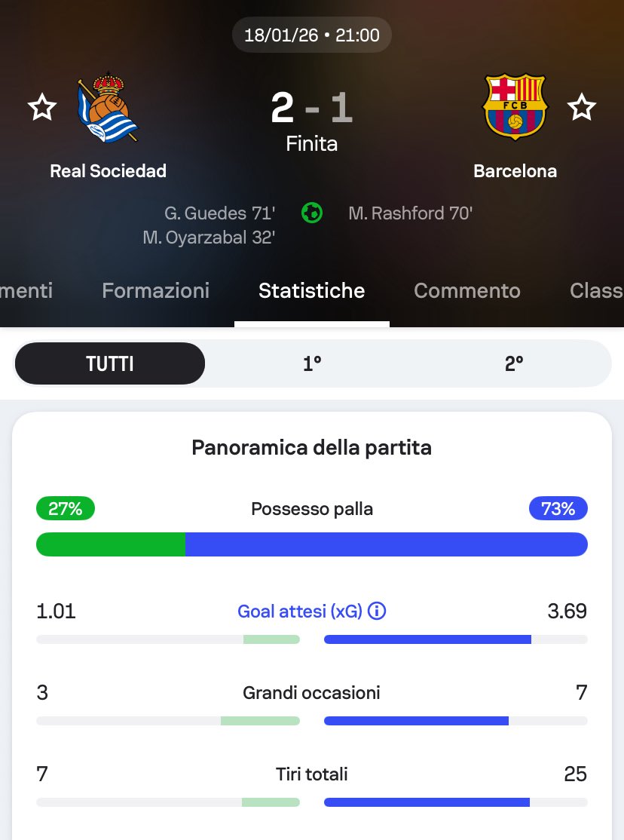The image size is (624, 840).
Task: Open the Commento tab
Action: click(x=467, y=290)
